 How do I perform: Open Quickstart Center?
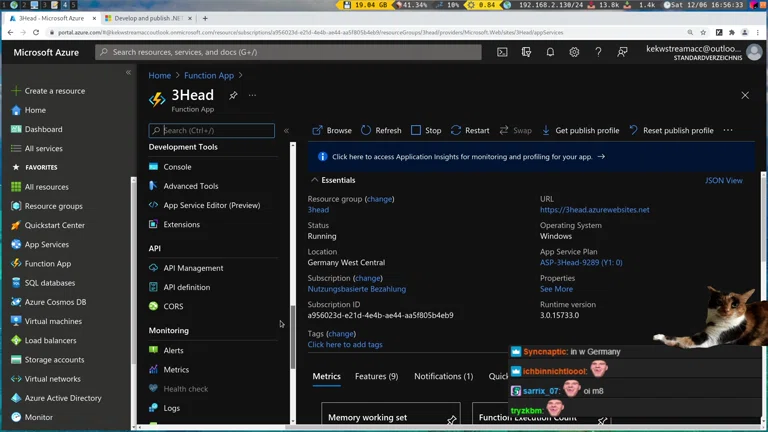tap(54, 225)
